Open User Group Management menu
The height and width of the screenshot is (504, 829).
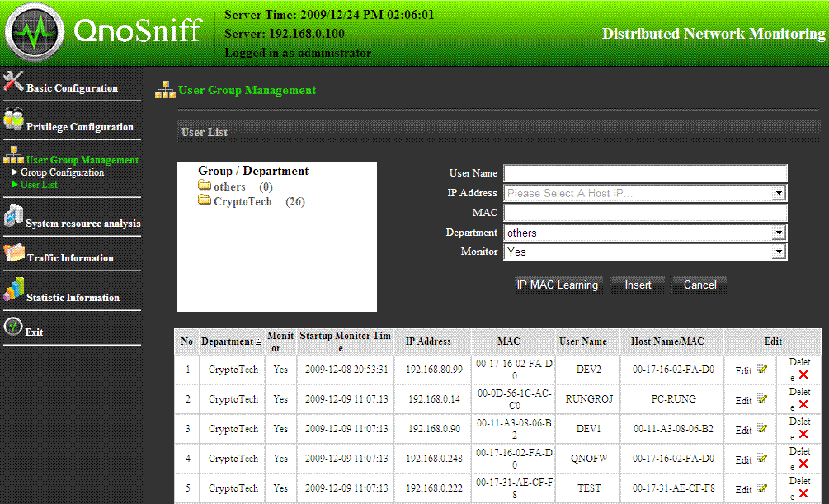coord(82,160)
